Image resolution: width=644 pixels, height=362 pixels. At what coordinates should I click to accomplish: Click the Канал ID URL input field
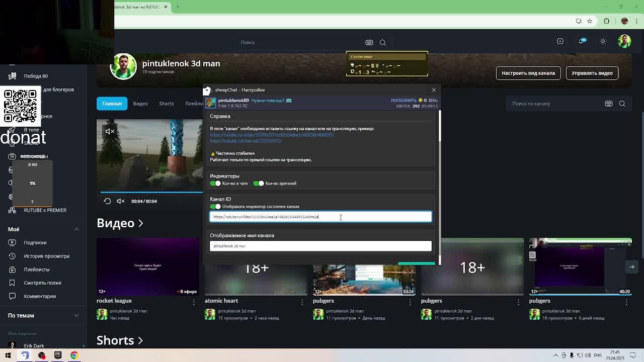pyautogui.click(x=320, y=217)
